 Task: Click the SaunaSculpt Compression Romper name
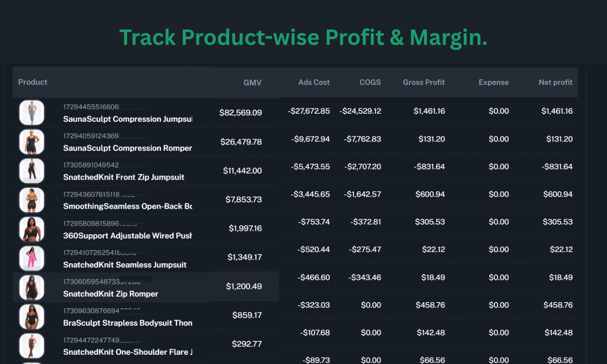pos(127,148)
